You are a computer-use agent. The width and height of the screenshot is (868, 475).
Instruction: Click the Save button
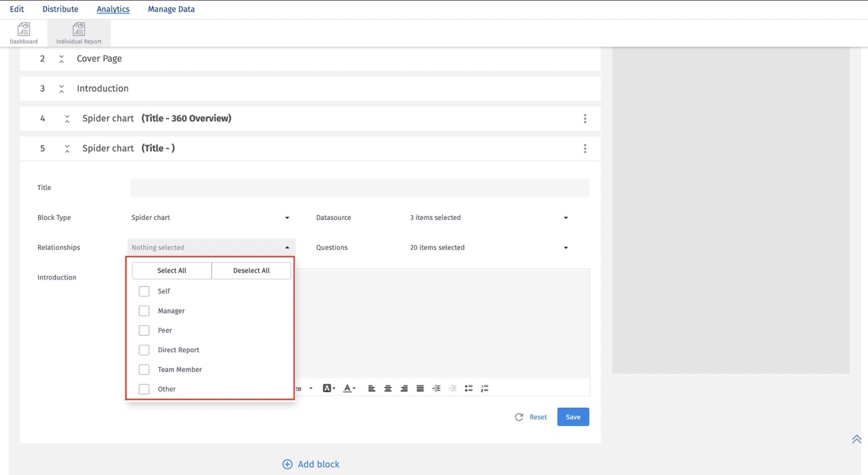click(572, 417)
